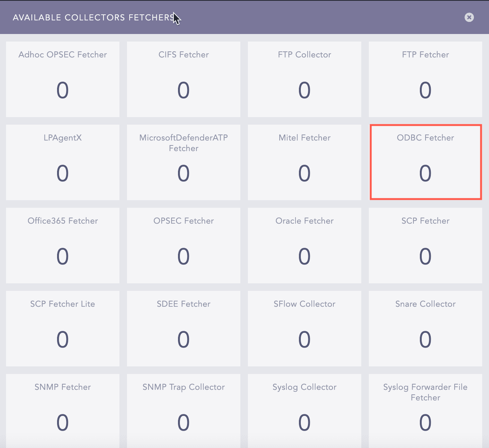Select the SFlow Collector tile
Screen dimensions: 489x448
click(305, 329)
